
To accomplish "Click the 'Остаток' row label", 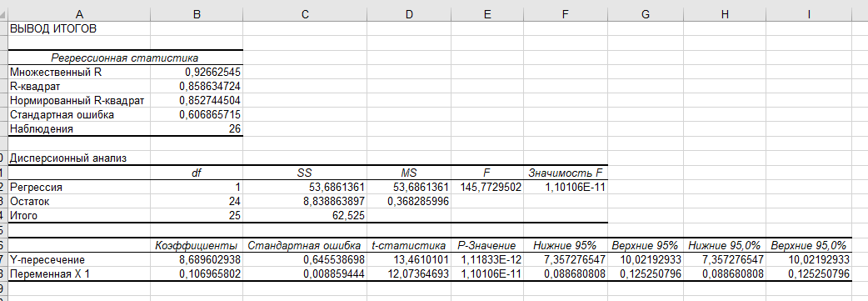I will point(78,201).
